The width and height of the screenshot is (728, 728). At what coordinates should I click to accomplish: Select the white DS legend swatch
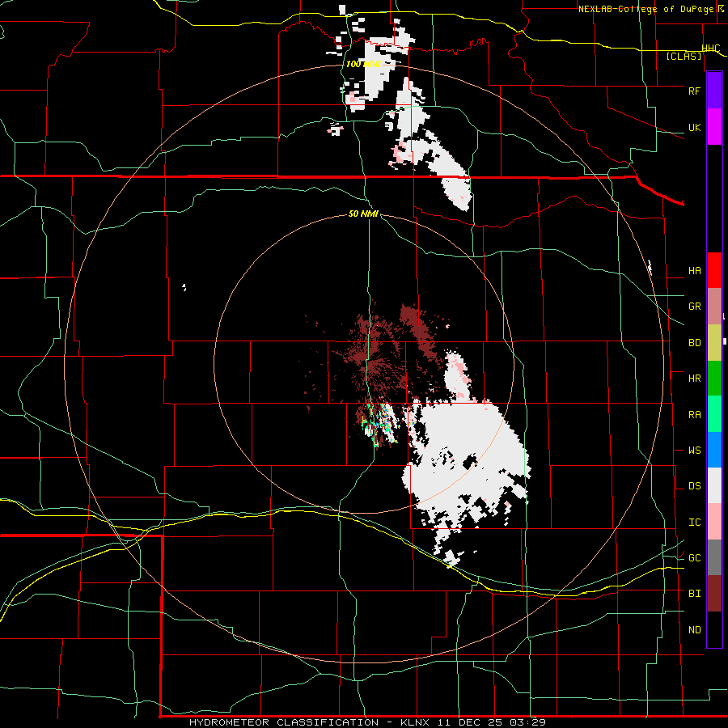click(714, 485)
